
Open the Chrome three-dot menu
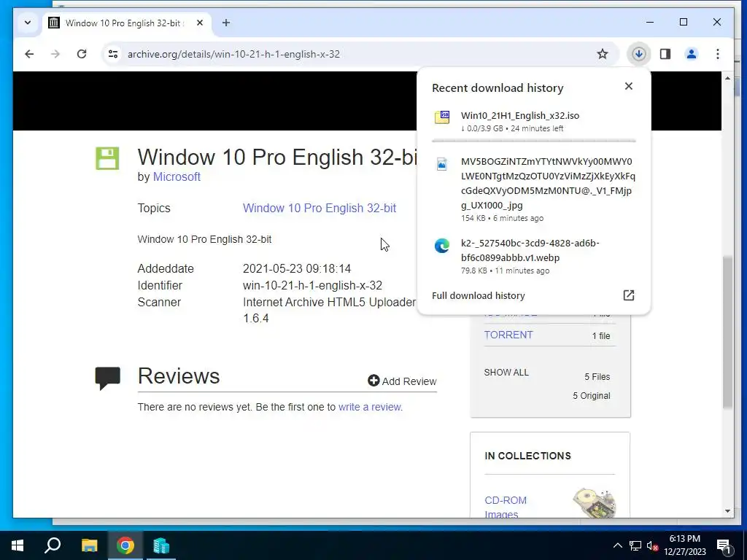click(718, 54)
